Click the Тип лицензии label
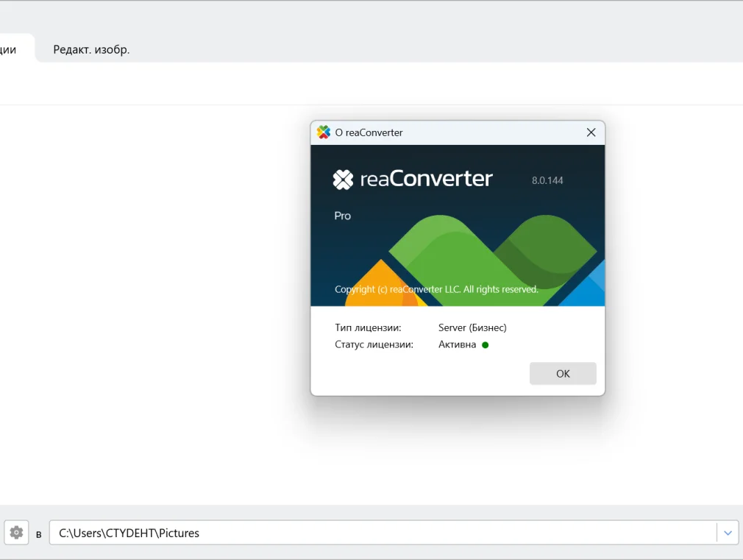The width and height of the screenshot is (743, 560). point(368,327)
